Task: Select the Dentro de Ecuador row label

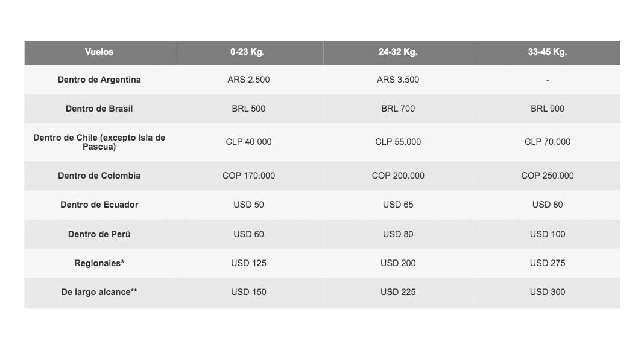Action: [x=99, y=205]
